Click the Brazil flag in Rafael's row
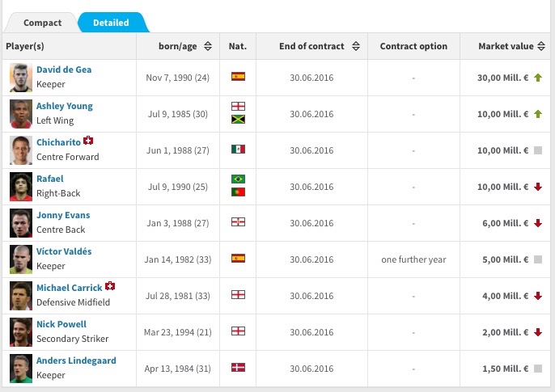Image resolution: width=555 pixels, height=392 pixels. point(238,179)
